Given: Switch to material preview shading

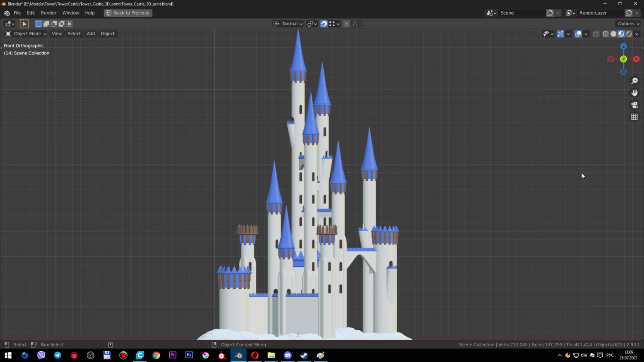Looking at the screenshot, I should (x=621, y=34).
